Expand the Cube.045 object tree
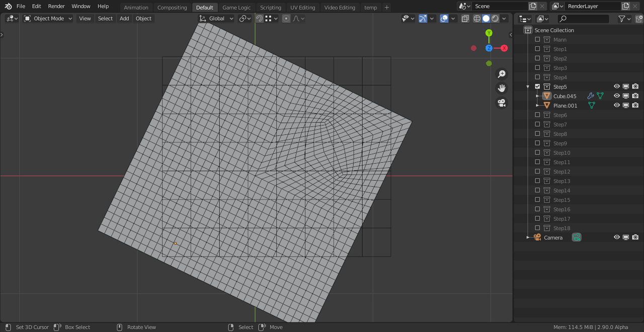The image size is (644, 332). pyautogui.click(x=537, y=96)
